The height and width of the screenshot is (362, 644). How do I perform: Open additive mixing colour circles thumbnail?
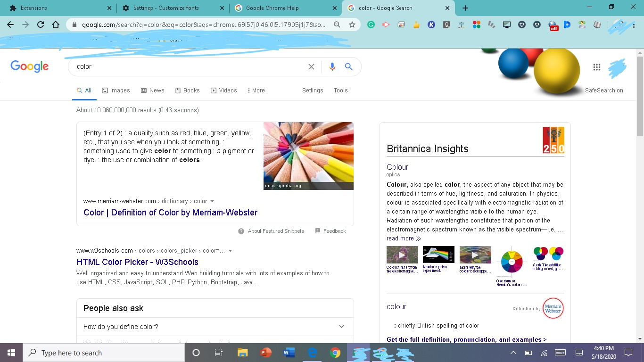548,254
